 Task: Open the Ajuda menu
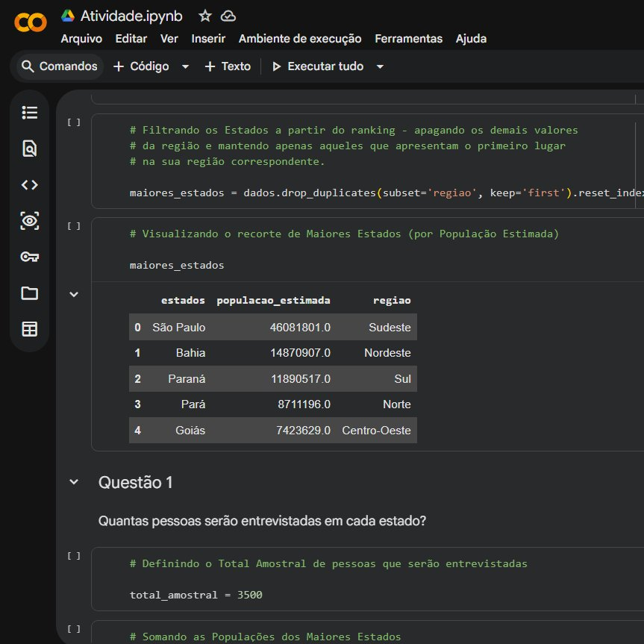[471, 39]
